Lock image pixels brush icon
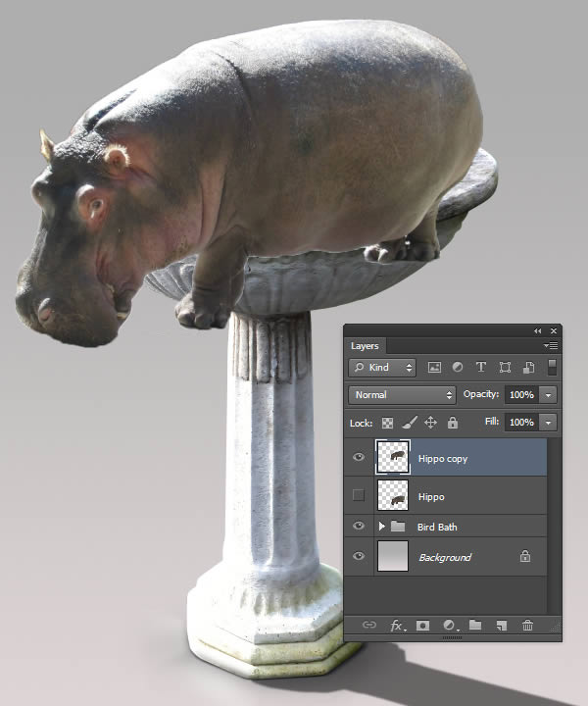The height and width of the screenshot is (706, 588). point(410,423)
